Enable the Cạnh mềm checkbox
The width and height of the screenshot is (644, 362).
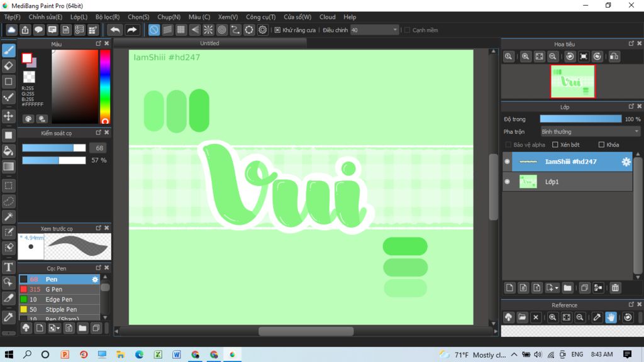(408, 30)
